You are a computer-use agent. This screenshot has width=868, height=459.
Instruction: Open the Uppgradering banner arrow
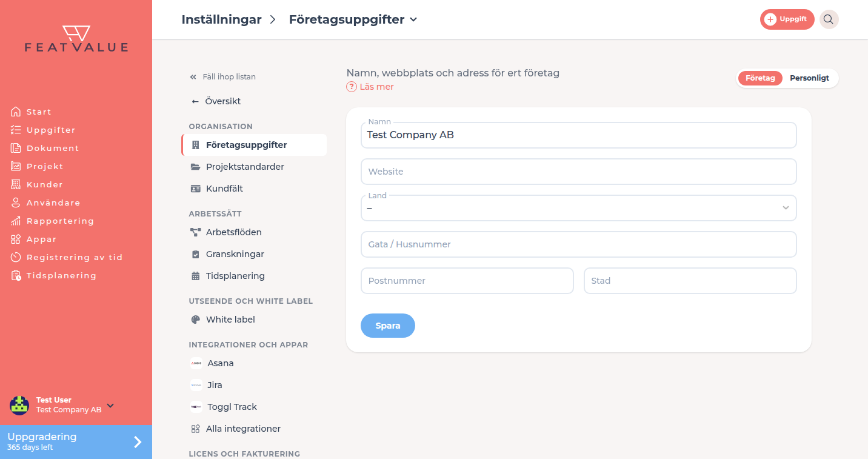click(x=138, y=442)
